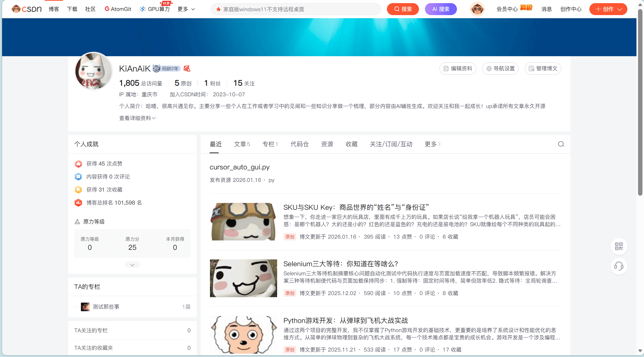Click the 1 粉丝 count
This screenshot has height=357, width=644.
[212, 83]
